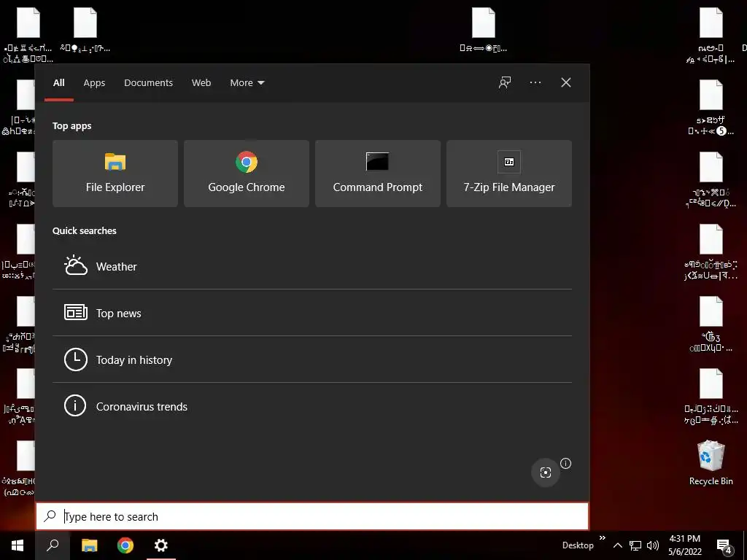Open Command Prompt tile
Screen dimensions: 747x560
(378, 174)
